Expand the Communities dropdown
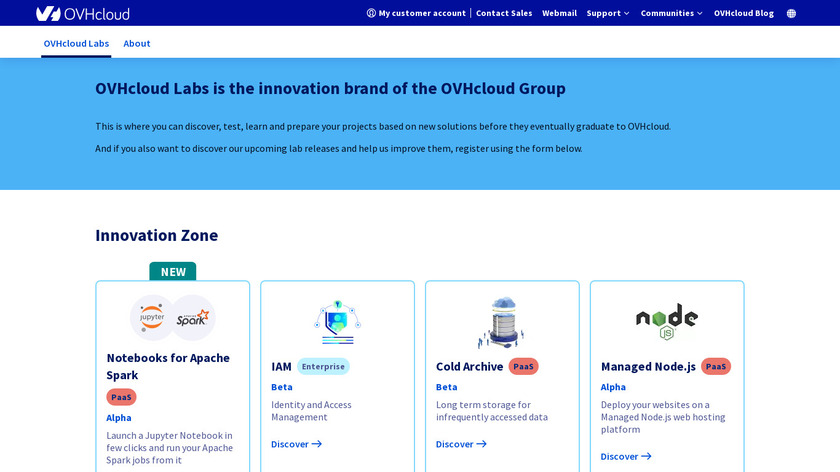Viewport: 840px width, 472px height. 671,13
